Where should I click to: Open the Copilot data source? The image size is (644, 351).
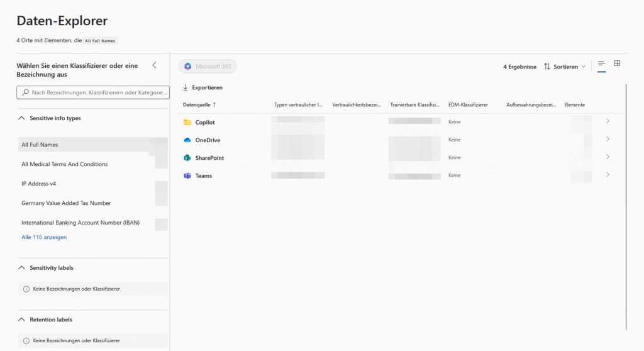(x=205, y=122)
